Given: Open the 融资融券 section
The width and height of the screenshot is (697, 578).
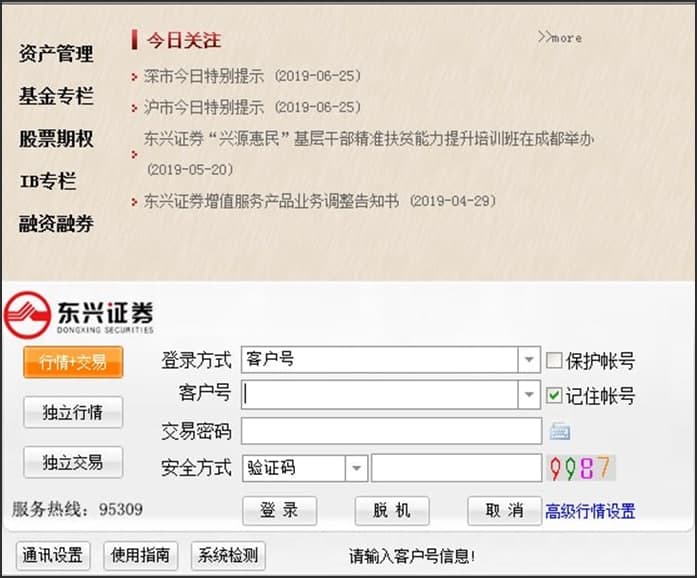Looking at the screenshot, I should [x=56, y=223].
